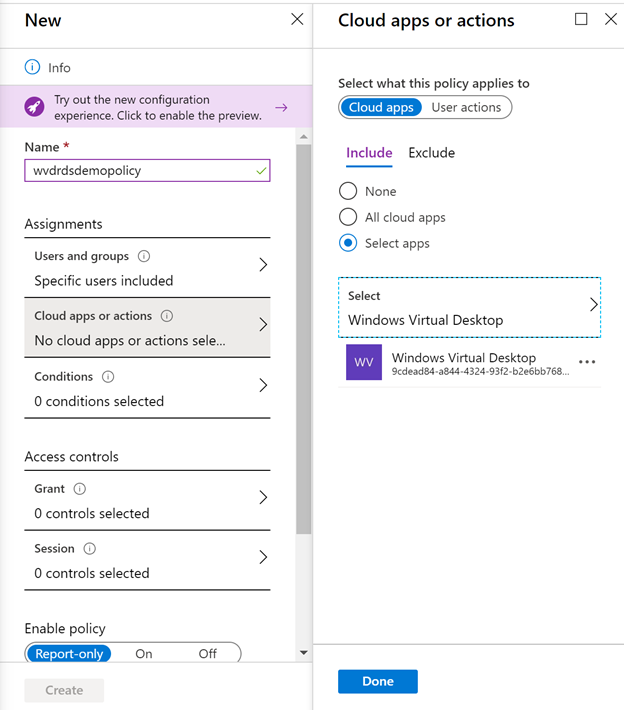Select the All cloud apps option

coord(348,217)
